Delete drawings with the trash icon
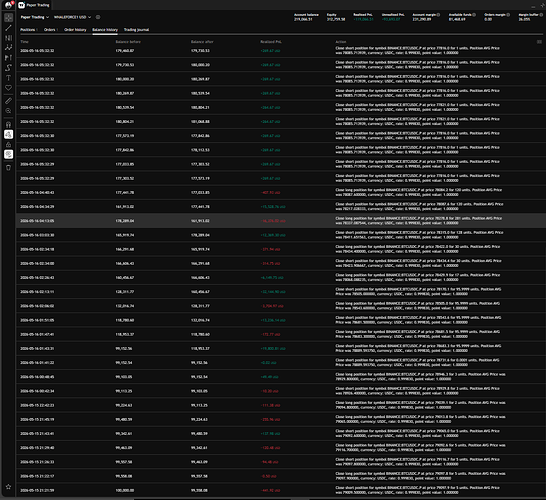The image size is (546, 500). [8, 168]
